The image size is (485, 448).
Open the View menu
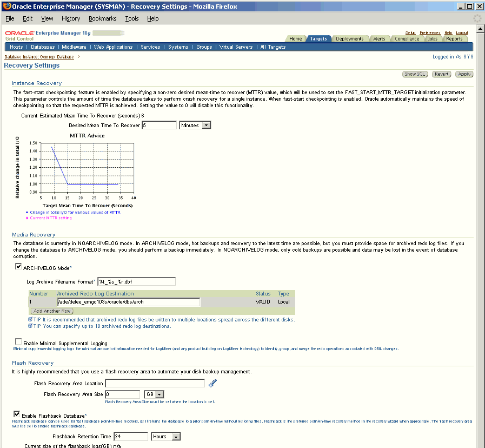point(47,18)
